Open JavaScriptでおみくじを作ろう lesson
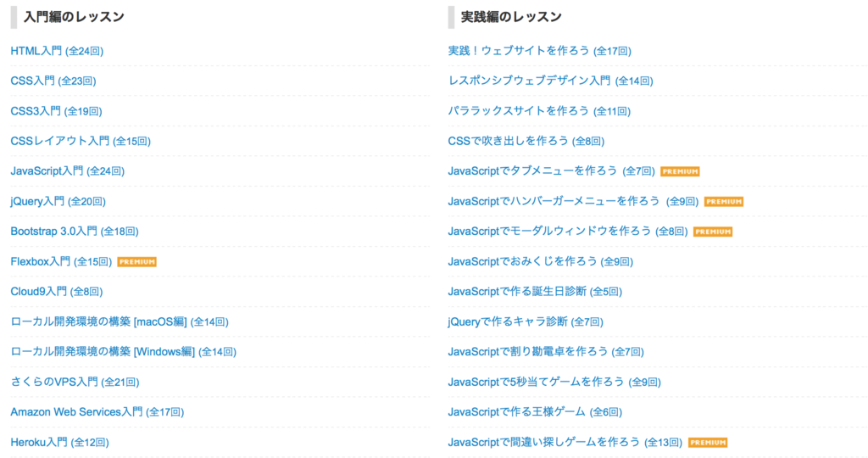Image resolution: width=868 pixels, height=458 pixels. (541, 261)
